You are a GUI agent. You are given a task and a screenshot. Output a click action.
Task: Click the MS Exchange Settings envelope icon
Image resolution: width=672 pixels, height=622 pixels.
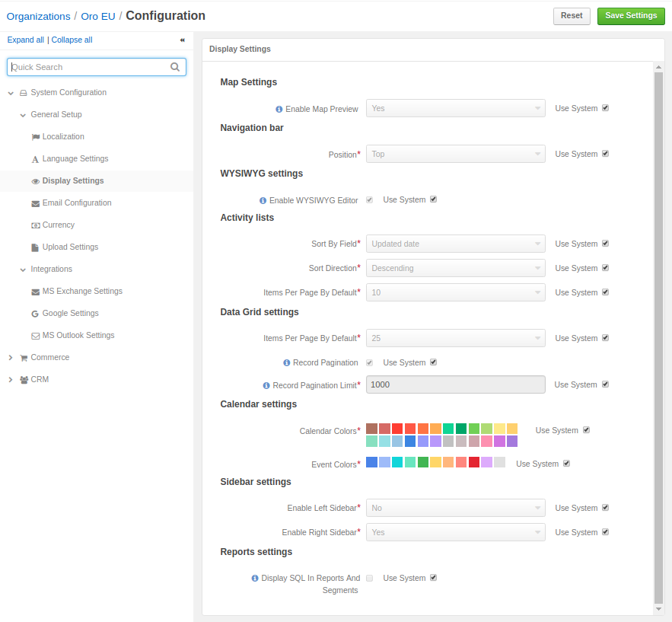(36, 292)
